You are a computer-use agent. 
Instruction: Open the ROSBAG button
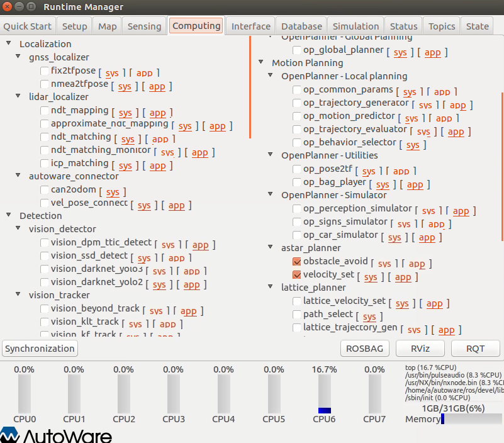coord(365,349)
